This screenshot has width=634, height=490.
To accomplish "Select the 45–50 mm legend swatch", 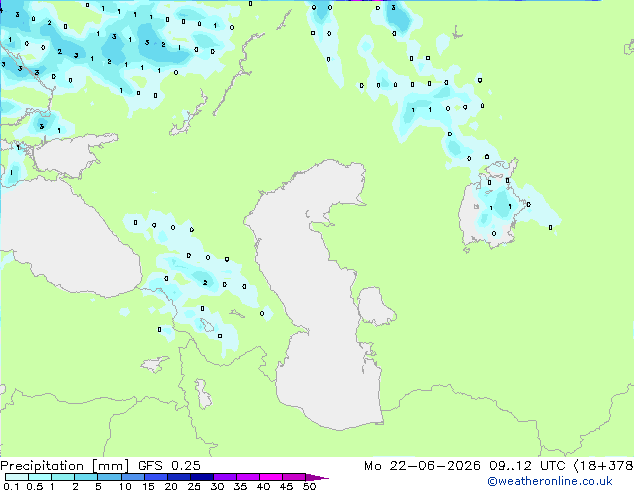I will click(x=294, y=477).
